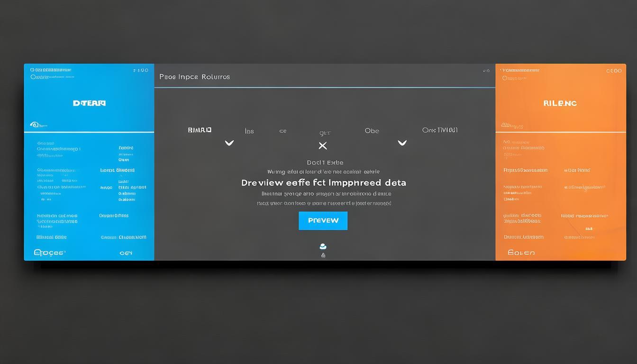Click the circle icon at blue panel top-left
Viewport: 637px width, 364px height.
pyautogui.click(x=33, y=70)
